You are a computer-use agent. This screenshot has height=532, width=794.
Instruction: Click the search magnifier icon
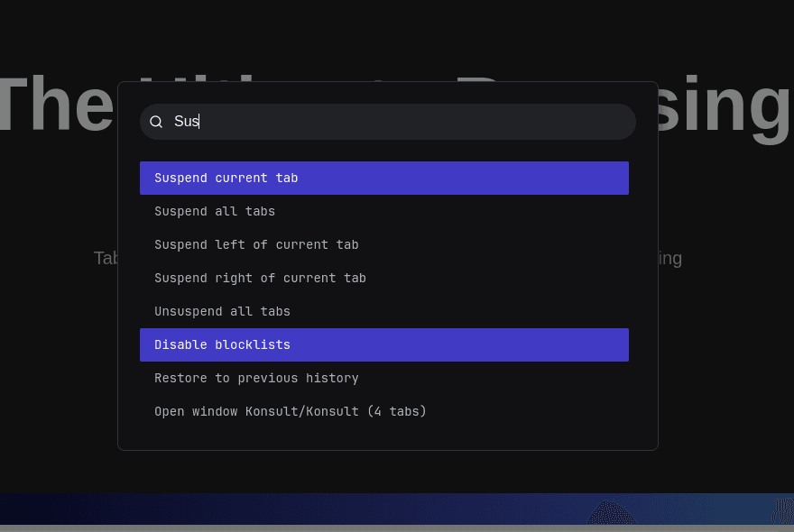[155, 121]
